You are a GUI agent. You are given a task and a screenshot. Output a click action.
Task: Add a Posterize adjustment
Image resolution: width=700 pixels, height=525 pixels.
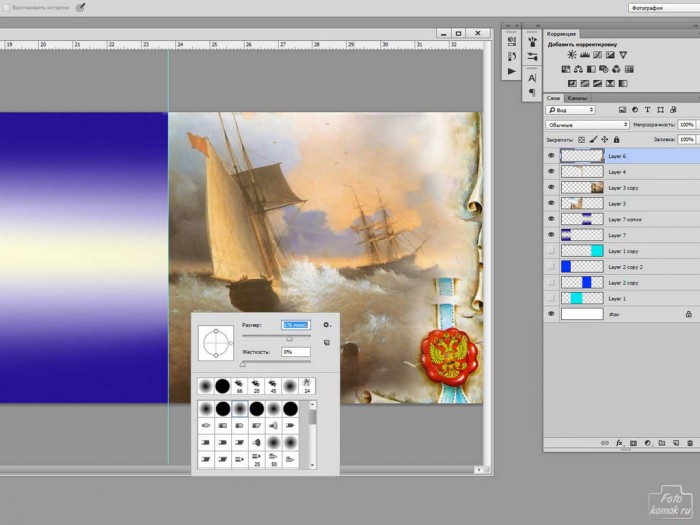[x=584, y=83]
